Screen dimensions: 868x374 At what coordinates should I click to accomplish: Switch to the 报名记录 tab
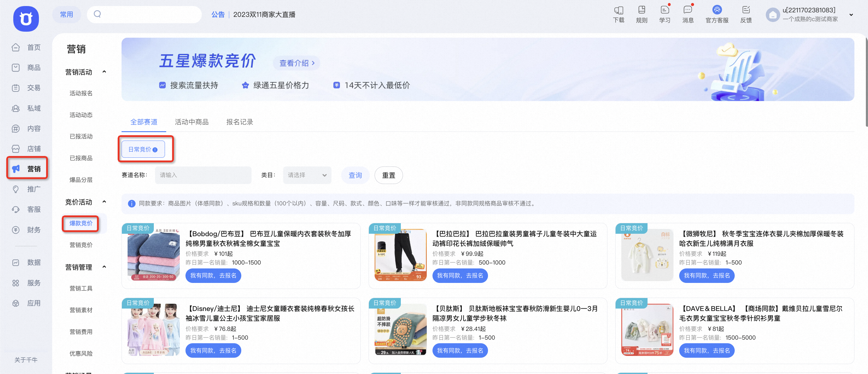tap(239, 122)
